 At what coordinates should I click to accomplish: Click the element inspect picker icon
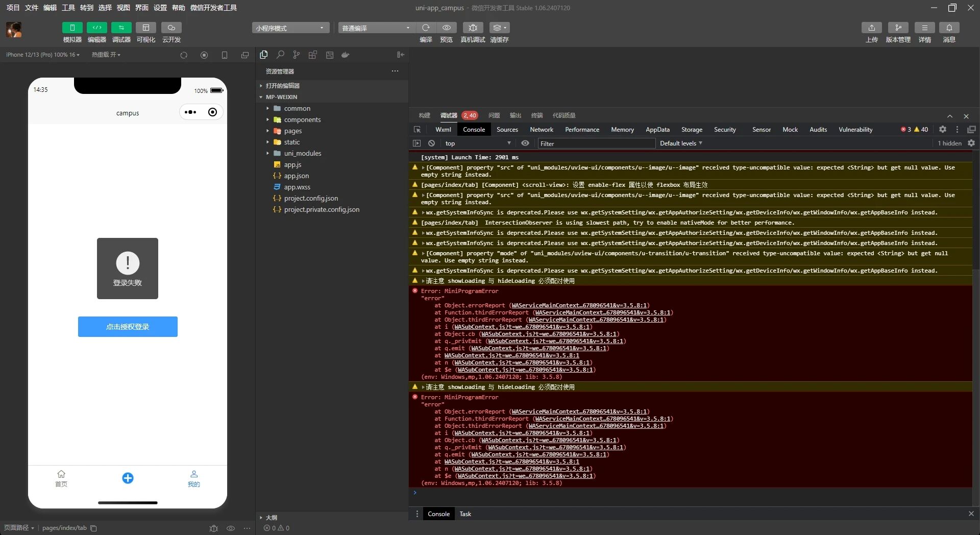[417, 130]
